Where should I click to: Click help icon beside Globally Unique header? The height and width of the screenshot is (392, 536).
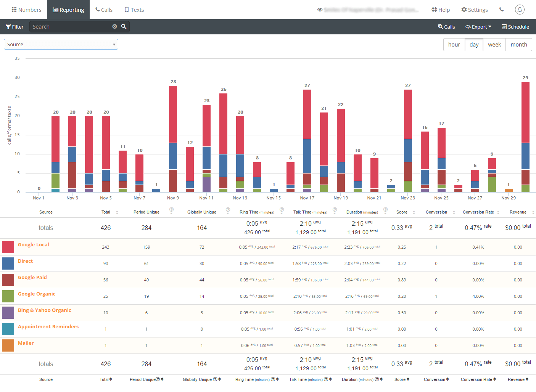pos(228,210)
